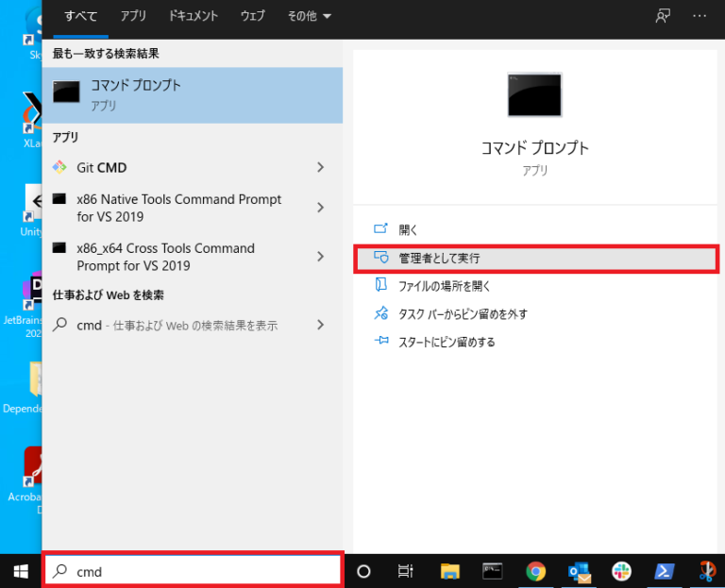The image size is (725, 588).
Task: Expand the Git CMD chevron arrow
Action: click(320, 167)
